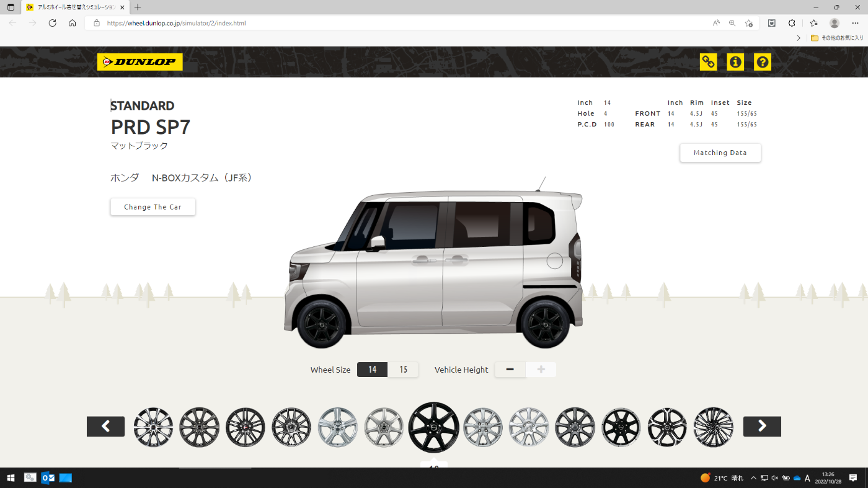Click the IME input mode A indicator
This screenshot has height=488, width=868.
(808, 478)
